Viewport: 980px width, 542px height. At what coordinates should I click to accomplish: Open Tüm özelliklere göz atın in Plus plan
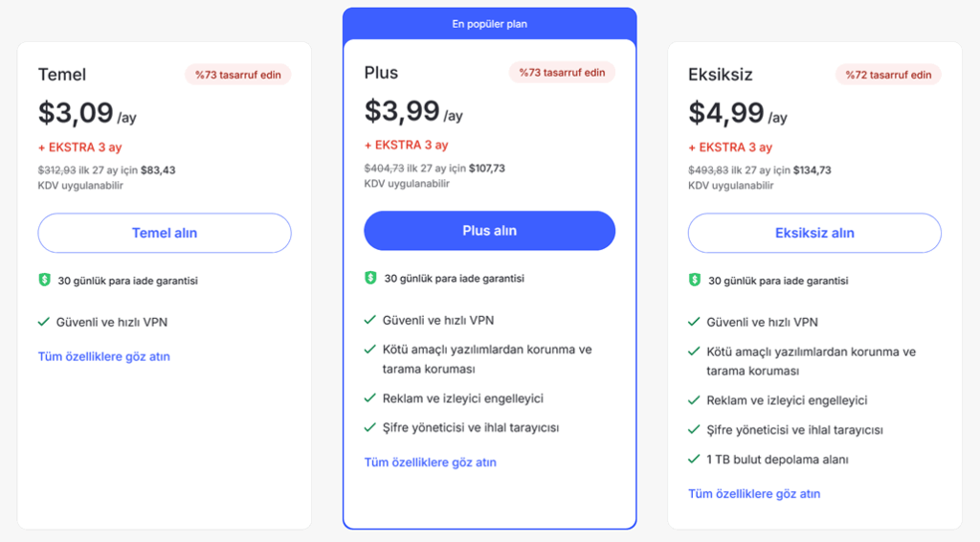pos(430,462)
